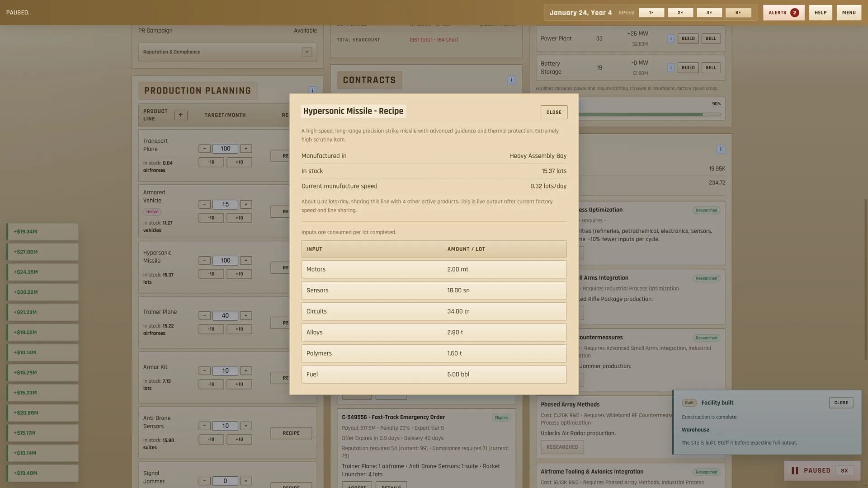Research Phased Array Methods
This screenshot has height=488, width=868.
pos(562,447)
